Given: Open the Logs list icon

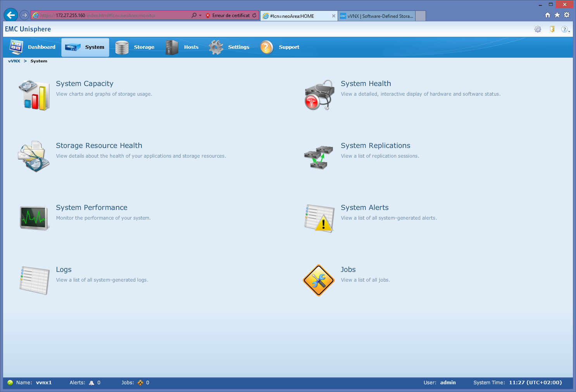Looking at the screenshot, I should click(x=34, y=280).
